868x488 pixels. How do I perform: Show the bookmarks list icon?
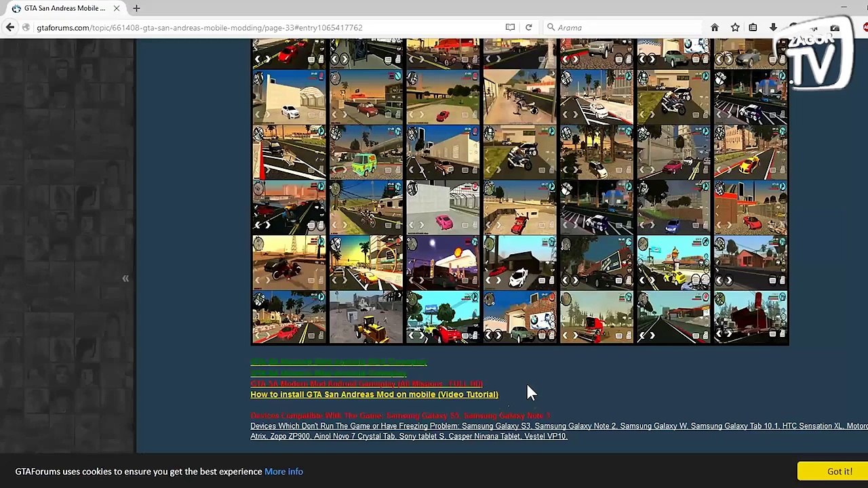coord(753,28)
